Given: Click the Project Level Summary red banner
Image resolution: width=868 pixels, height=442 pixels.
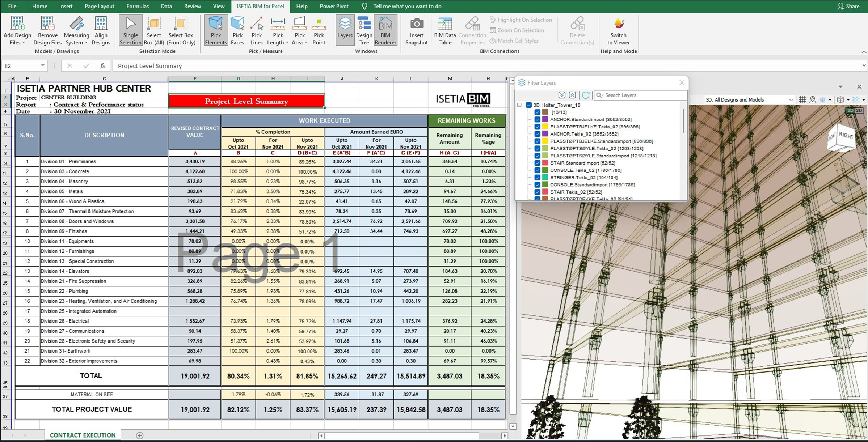Looking at the screenshot, I should [247, 101].
